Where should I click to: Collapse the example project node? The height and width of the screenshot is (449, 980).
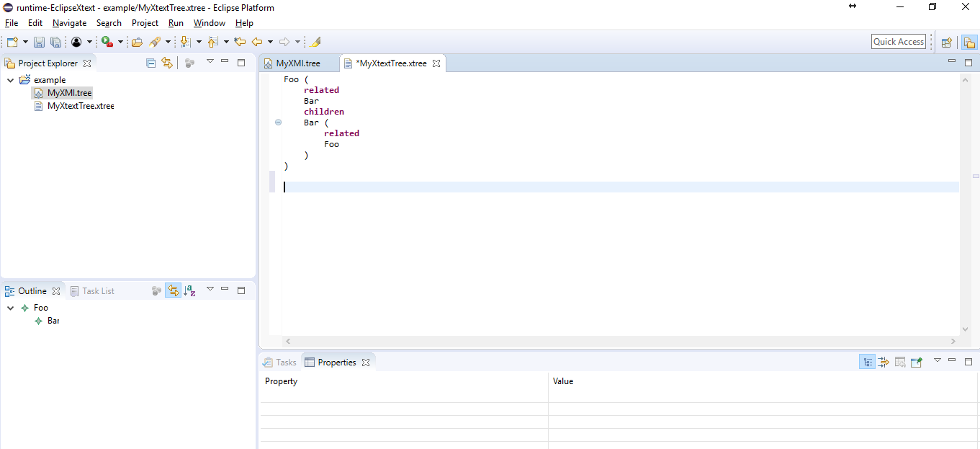point(10,80)
